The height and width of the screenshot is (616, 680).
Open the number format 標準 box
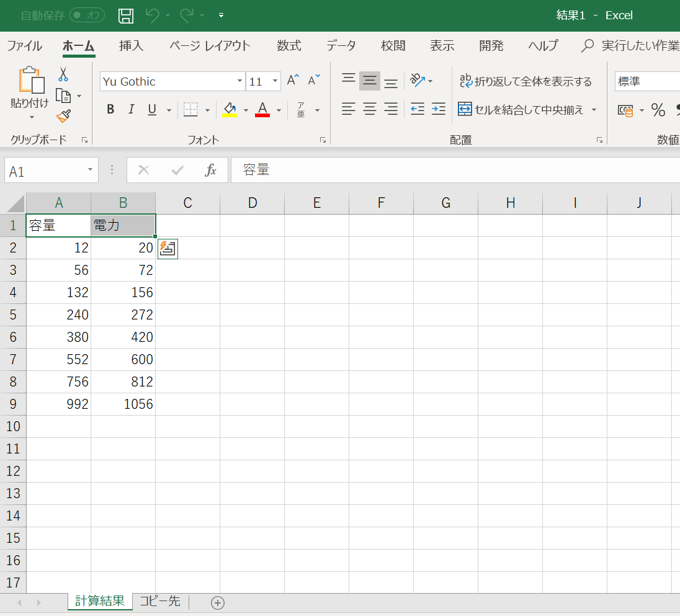[x=647, y=81]
